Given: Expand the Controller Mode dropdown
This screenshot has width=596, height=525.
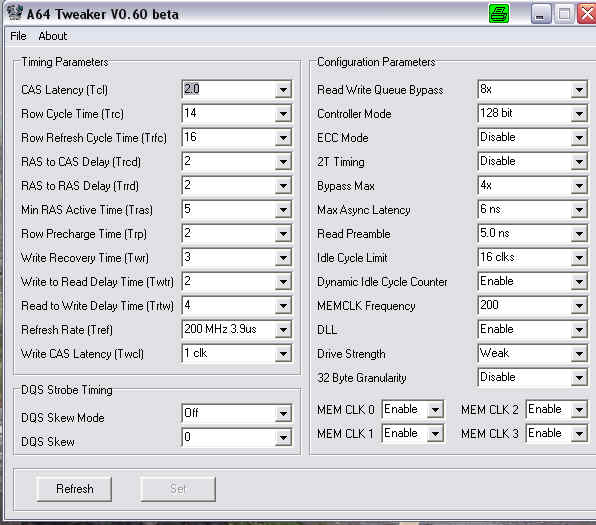Looking at the screenshot, I should 579,114.
